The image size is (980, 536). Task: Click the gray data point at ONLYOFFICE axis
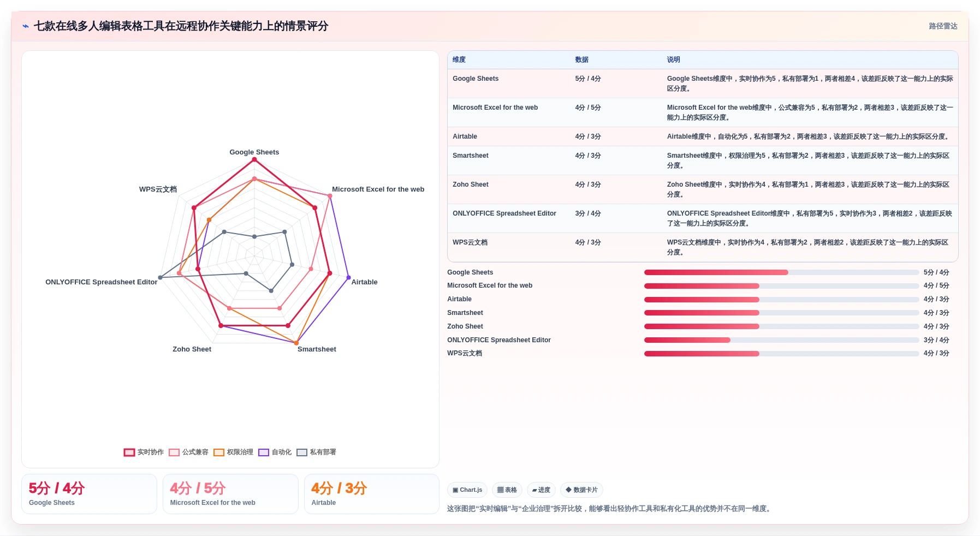coord(160,278)
